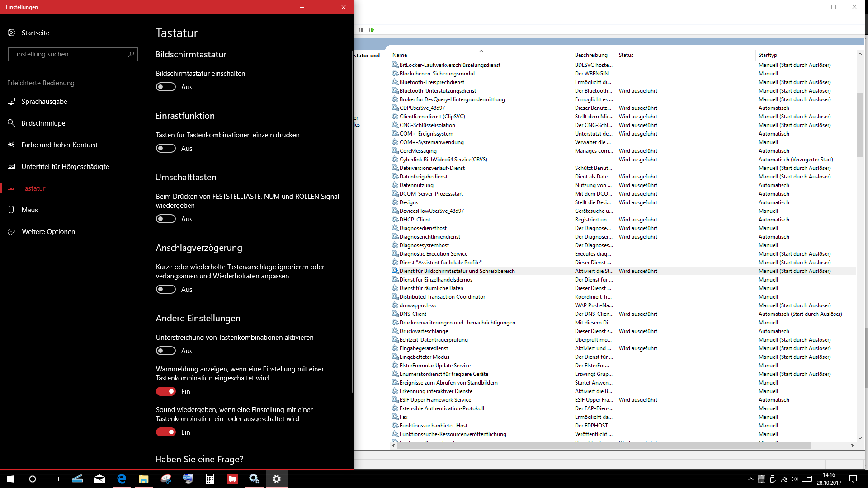
Task: Enable the Einrastfunktion single-key toggle
Action: [166, 148]
